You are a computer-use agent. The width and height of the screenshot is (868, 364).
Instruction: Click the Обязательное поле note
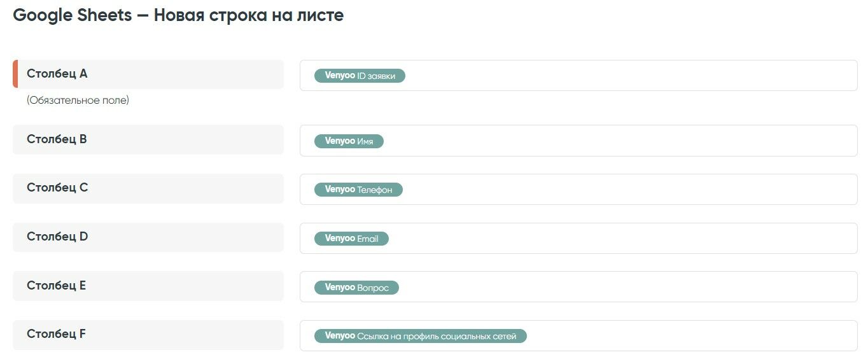click(78, 101)
